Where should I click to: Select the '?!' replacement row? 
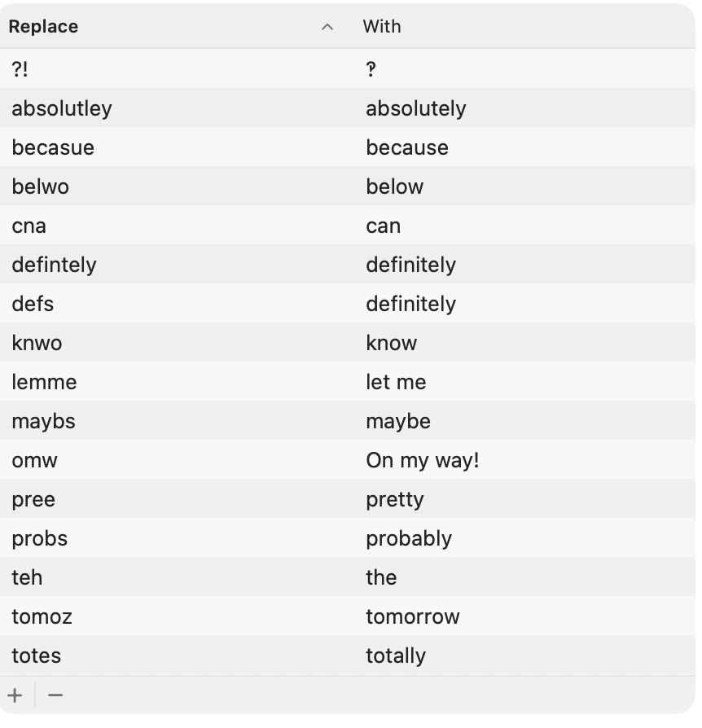click(x=163, y=68)
